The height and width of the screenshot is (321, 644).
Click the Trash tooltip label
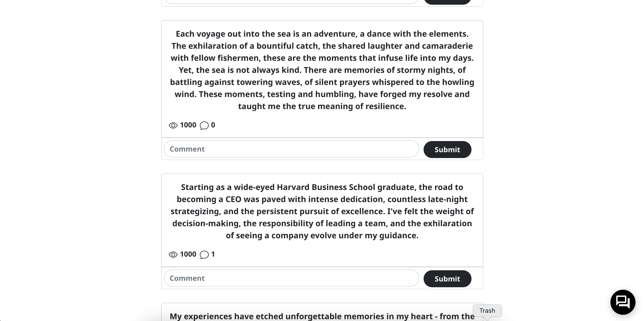pos(487,310)
